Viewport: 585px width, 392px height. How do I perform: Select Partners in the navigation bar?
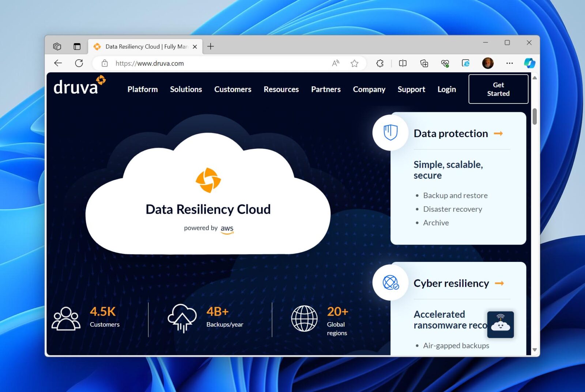coord(325,89)
